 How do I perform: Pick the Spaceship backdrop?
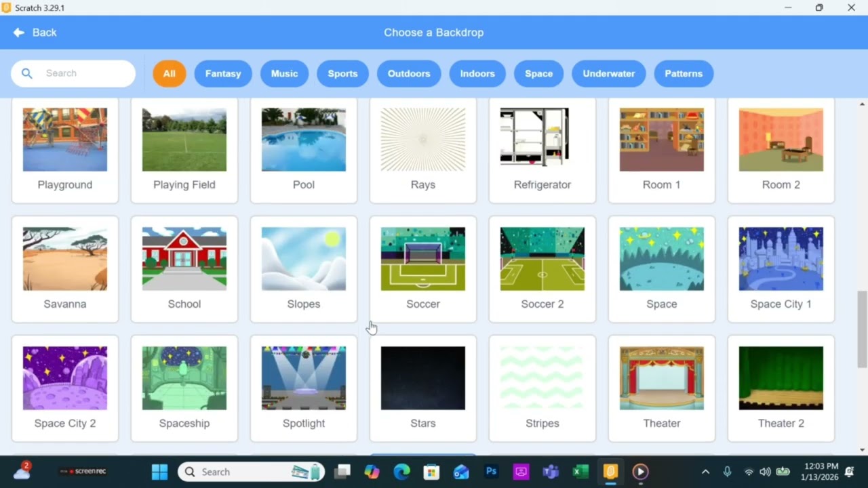(184, 388)
